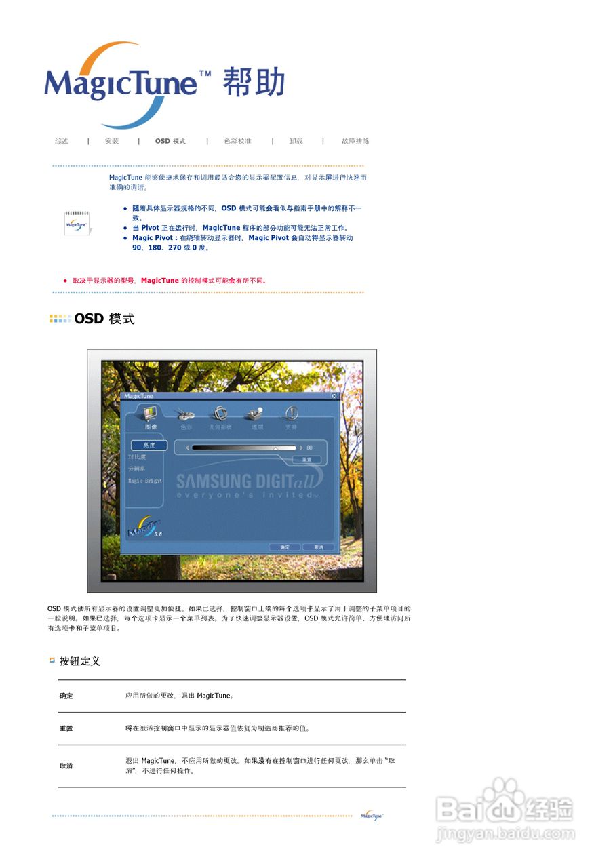This screenshot has width=613, height=868.
Task: Select the 图像 (Image) tab icon in MagicTune
Action: [150, 413]
